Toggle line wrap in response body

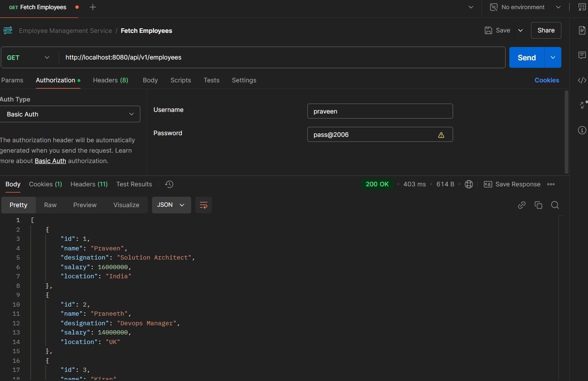coord(203,205)
